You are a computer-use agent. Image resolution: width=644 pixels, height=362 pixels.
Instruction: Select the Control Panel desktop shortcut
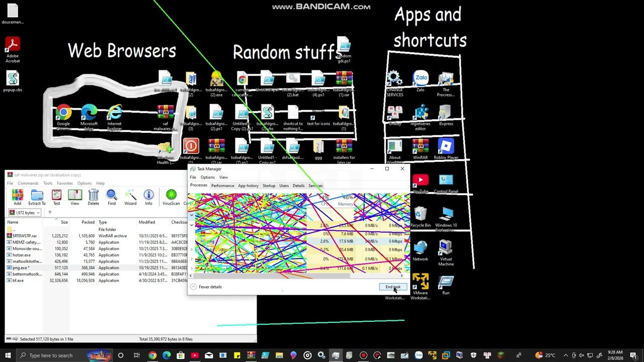tap(446, 184)
